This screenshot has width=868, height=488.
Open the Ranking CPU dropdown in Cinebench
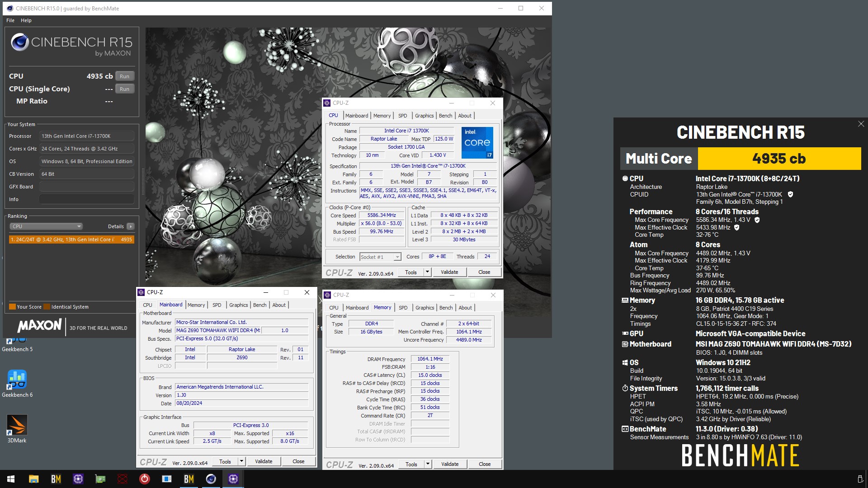tap(46, 226)
